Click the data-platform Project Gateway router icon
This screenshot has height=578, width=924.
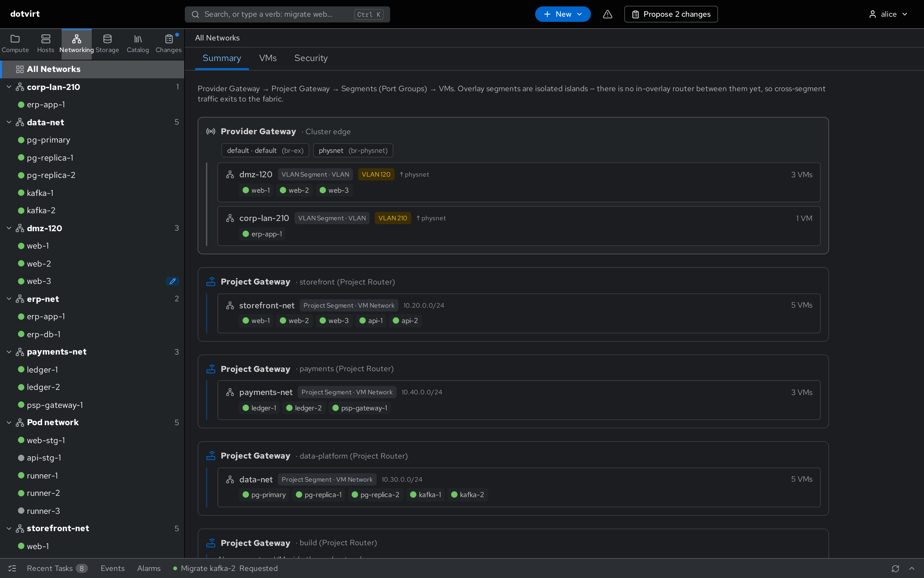[x=211, y=456]
